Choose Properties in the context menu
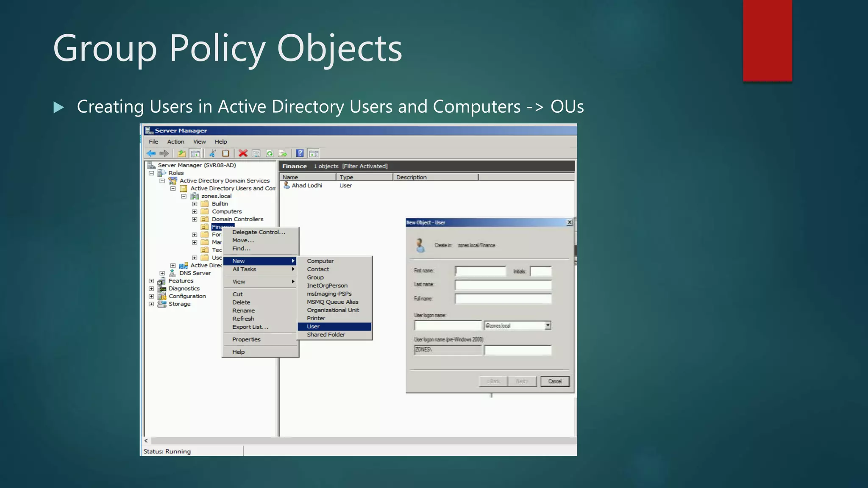Viewport: 868px width, 488px height. coord(261,339)
